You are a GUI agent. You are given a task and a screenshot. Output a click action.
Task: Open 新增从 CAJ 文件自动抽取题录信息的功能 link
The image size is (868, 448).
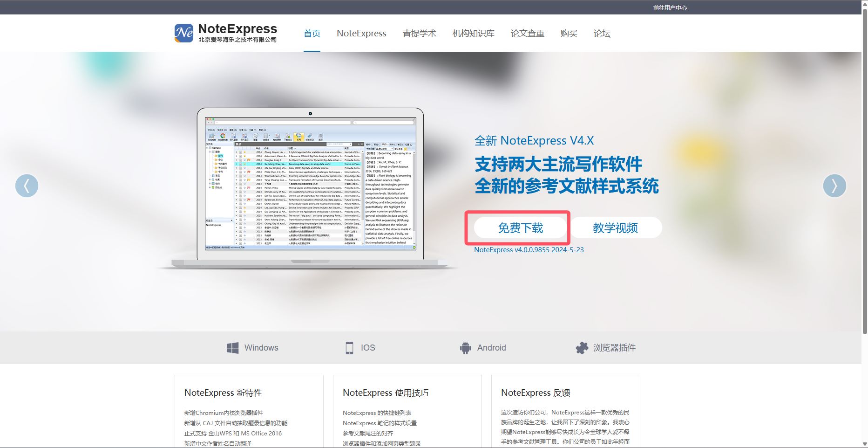[x=236, y=423]
